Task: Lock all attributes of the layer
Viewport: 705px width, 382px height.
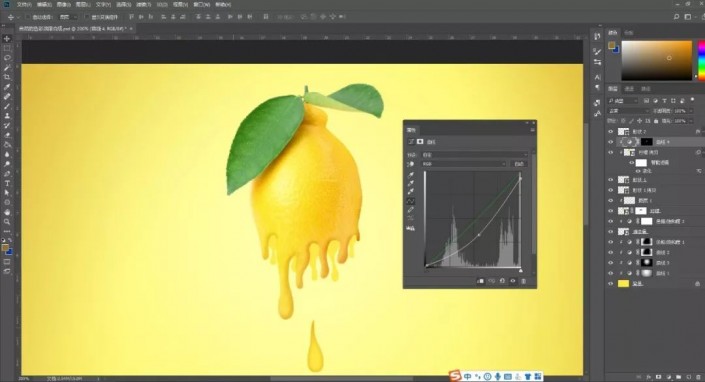Action: pyautogui.click(x=656, y=121)
